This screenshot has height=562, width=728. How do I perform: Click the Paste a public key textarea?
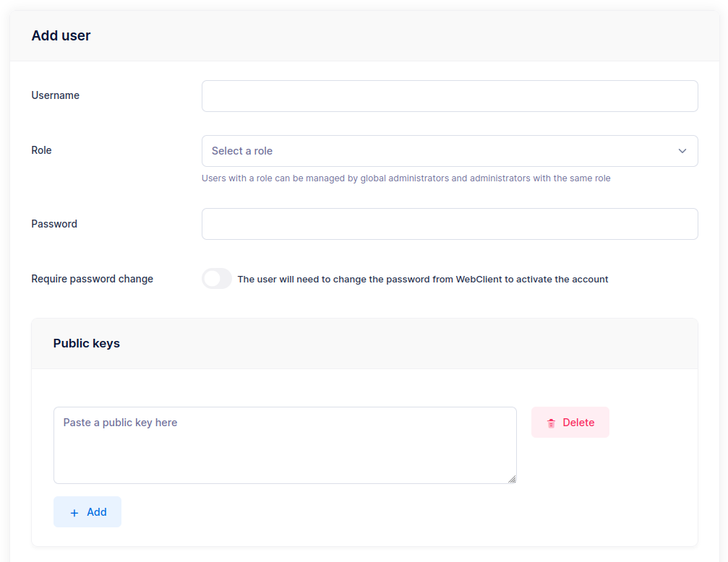click(285, 445)
